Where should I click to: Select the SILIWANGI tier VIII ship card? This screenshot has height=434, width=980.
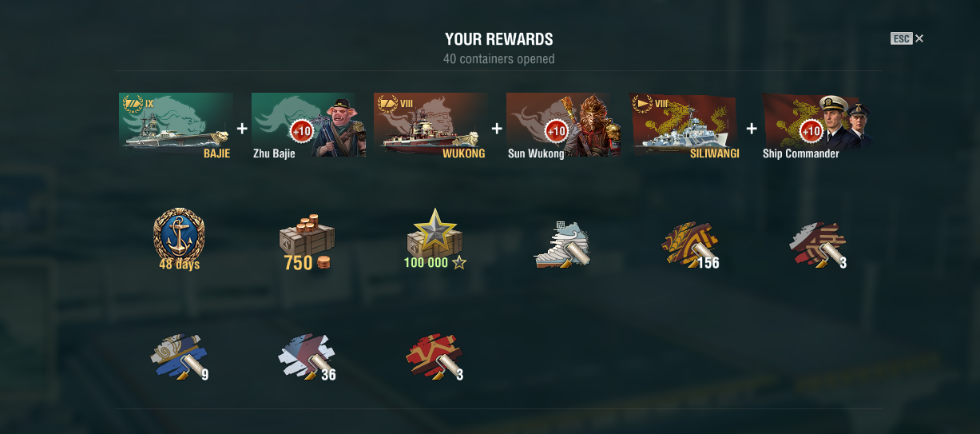pos(686,126)
